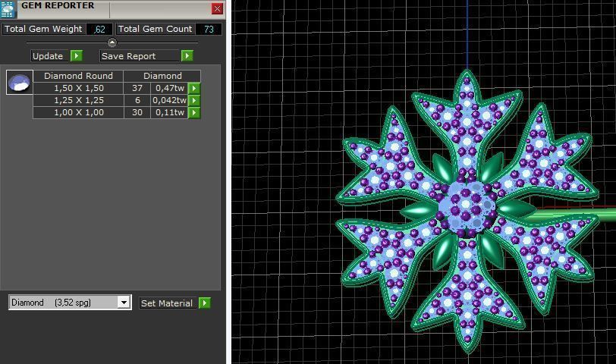This screenshot has width=616, height=364.
Task: Click the Total Gem Weight value ,62
Action: pos(99,30)
